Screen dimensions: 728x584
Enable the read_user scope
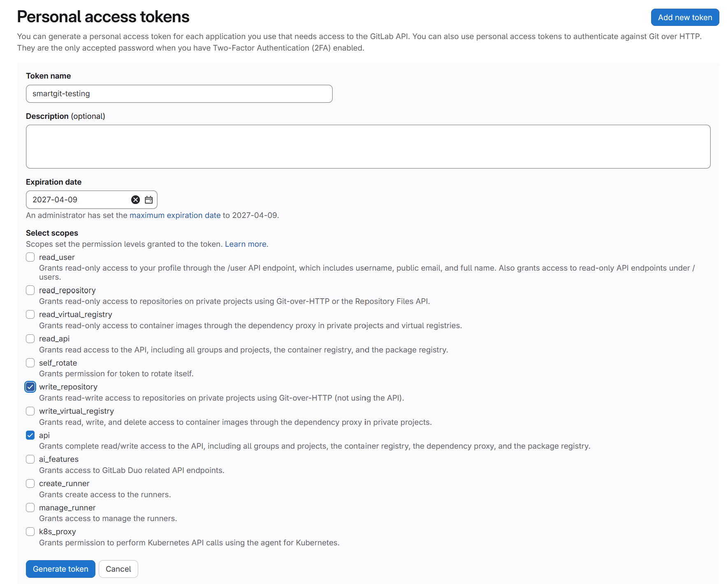coord(30,257)
